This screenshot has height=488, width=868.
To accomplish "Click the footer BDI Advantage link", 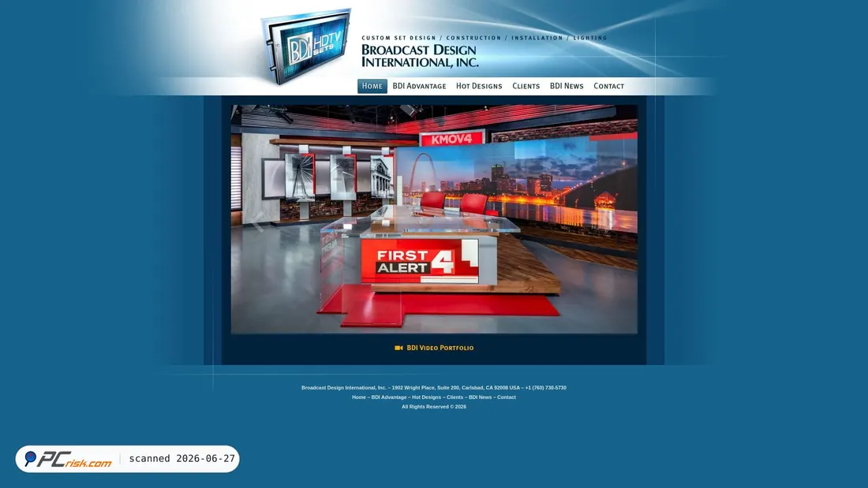I will point(388,397).
